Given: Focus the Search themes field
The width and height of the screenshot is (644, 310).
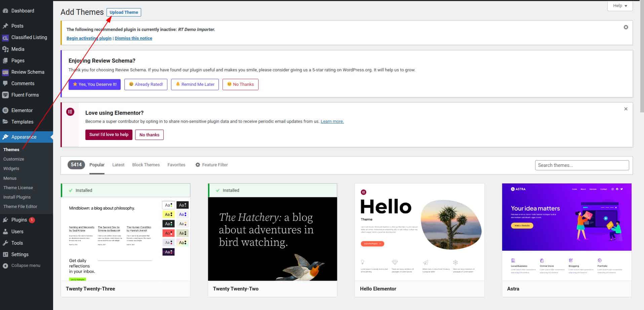Looking at the screenshot, I should pyautogui.click(x=582, y=165).
